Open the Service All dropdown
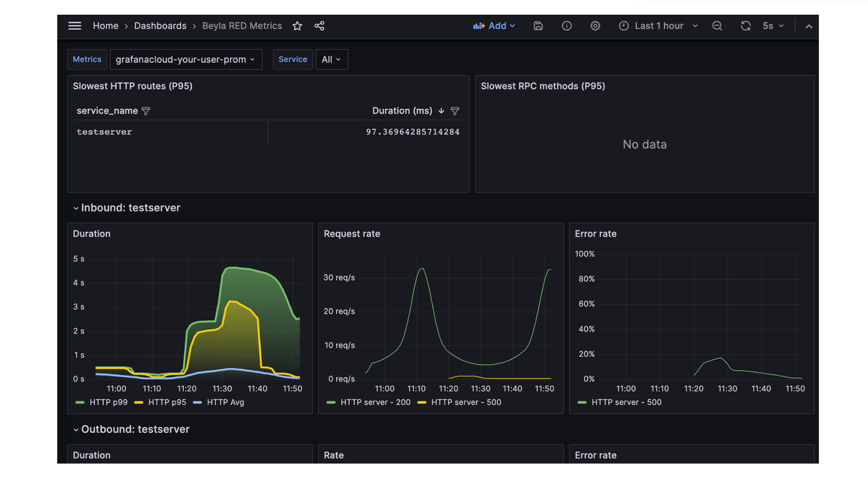Image resolution: width=868 pixels, height=504 pixels. tap(331, 59)
